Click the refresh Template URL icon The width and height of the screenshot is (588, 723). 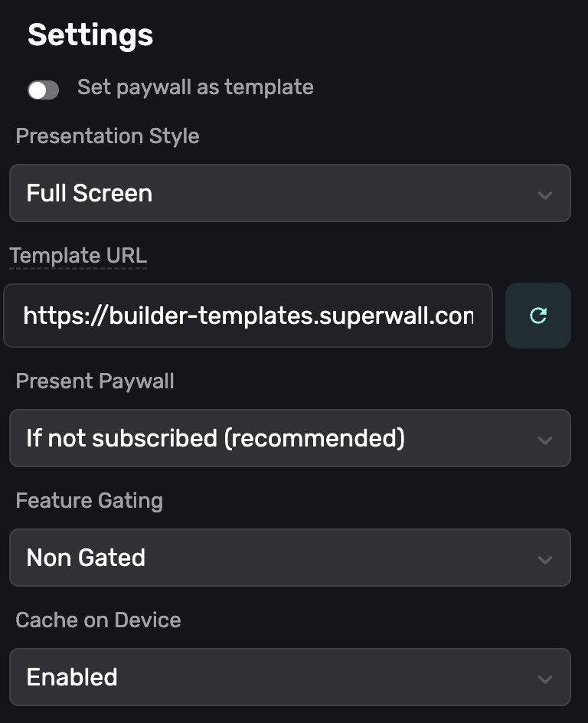point(538,316)
